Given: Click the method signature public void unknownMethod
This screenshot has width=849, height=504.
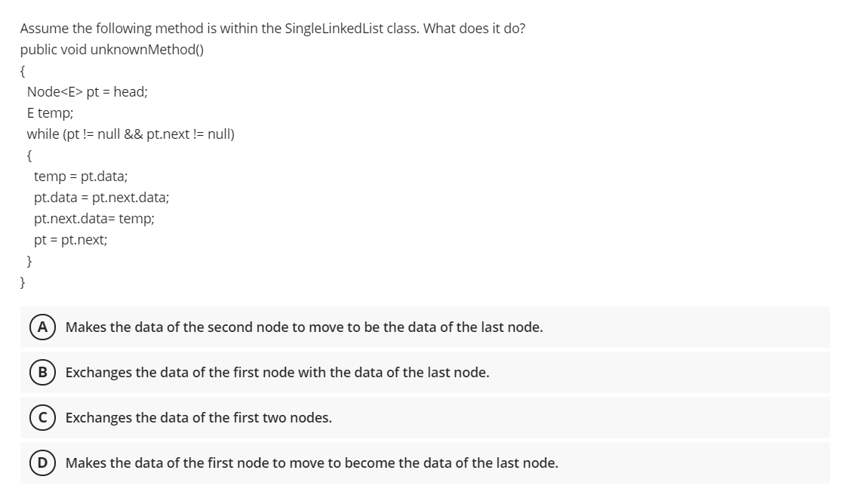Looking at the screenshot, I should [112, 49].
